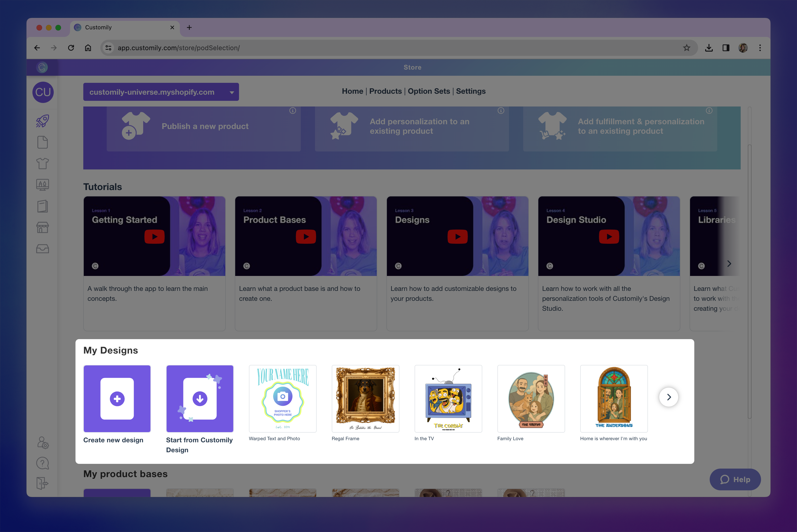This screenshot has height=532, width=797.
Task: Switch to the Option Sets section
Action: coord(429,91)
